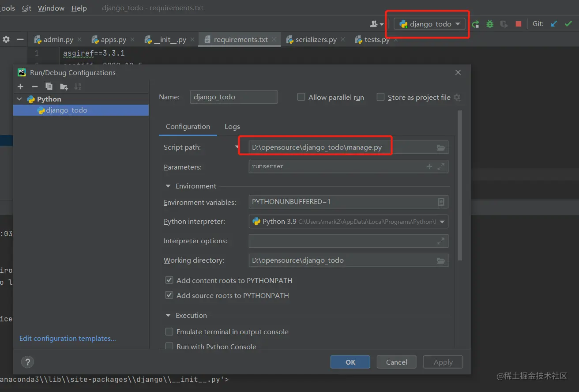Stop the running process red square
Viewport: 579px width, 392px height.
pos(519,24)
